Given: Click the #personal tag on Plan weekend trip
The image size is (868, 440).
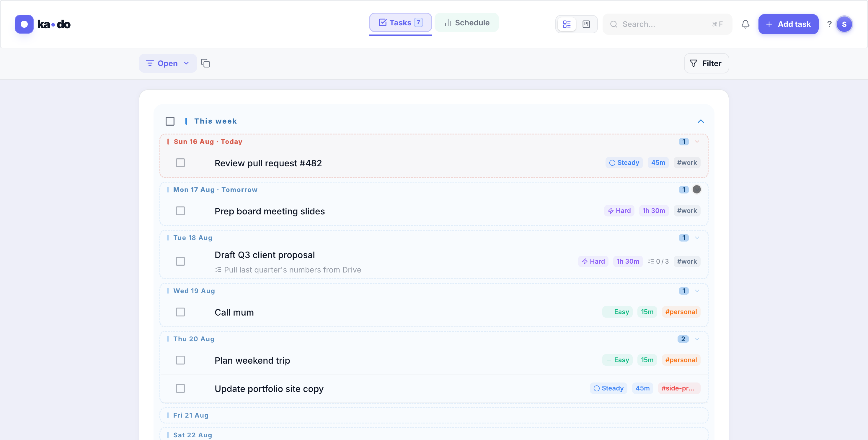Looking at the screenshot, I should click(x=681, y=360).
